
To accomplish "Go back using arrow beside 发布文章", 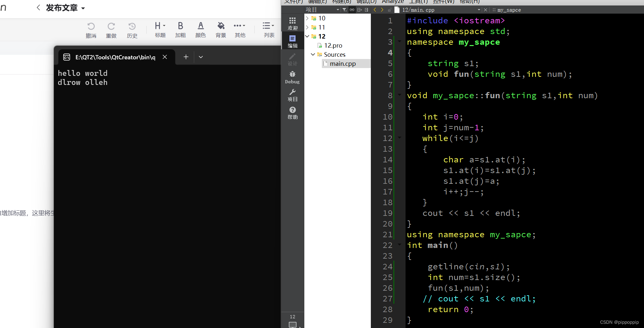I will (x=38, y=7).
